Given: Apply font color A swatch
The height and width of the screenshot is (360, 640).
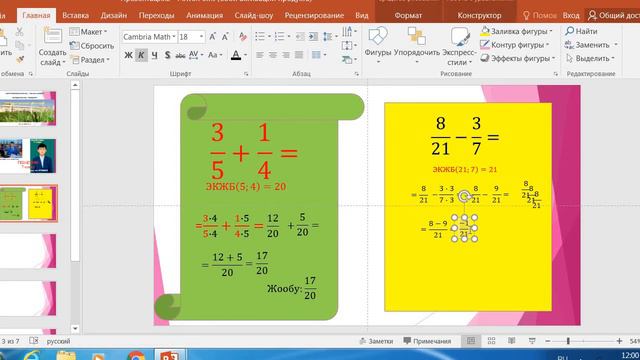Looking at the screenshot, I should [236, 55].
